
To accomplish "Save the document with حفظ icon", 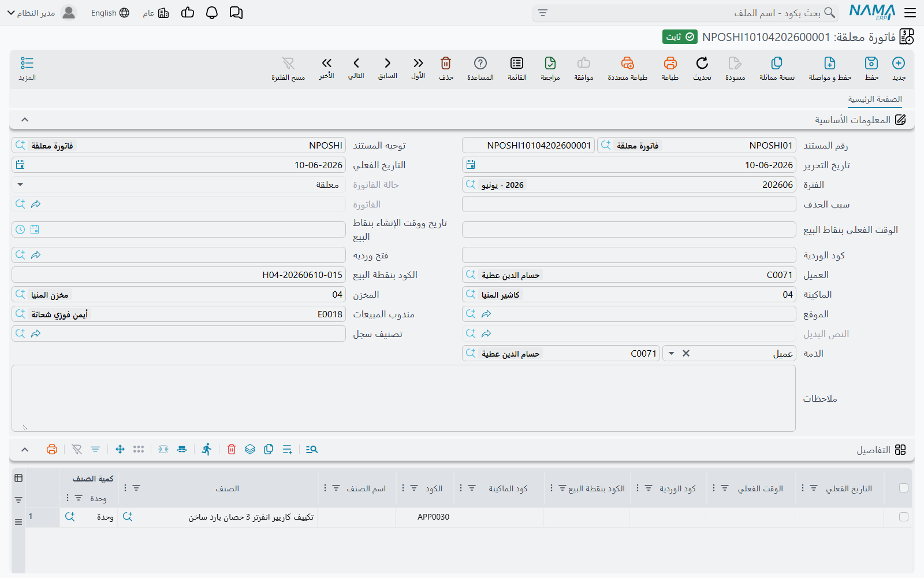I will point(871,68).
